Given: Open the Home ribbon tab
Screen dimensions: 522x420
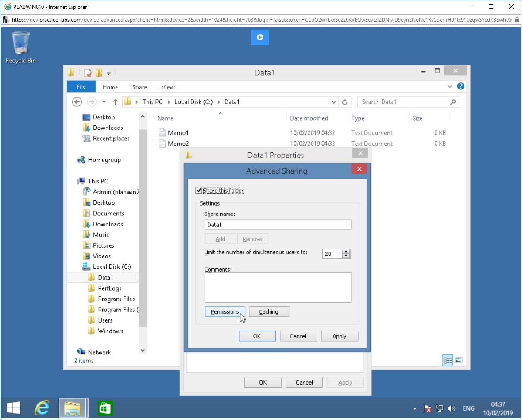Looking at the screenshot, I should [110, 87].
